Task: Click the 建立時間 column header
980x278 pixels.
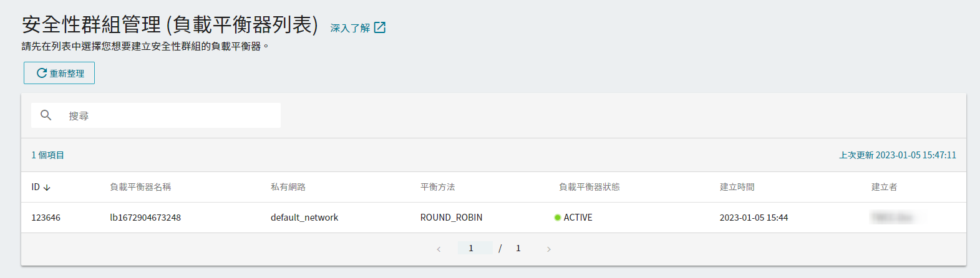Action: click(737, 187)
